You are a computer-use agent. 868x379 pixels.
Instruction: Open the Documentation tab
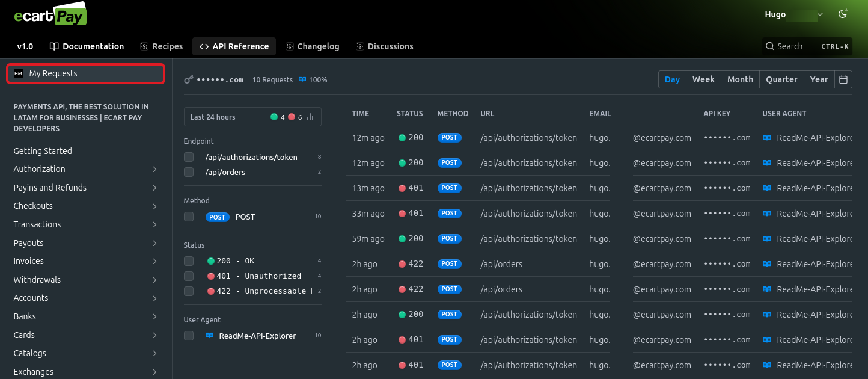pyautogui.click(x=87, y=46)
